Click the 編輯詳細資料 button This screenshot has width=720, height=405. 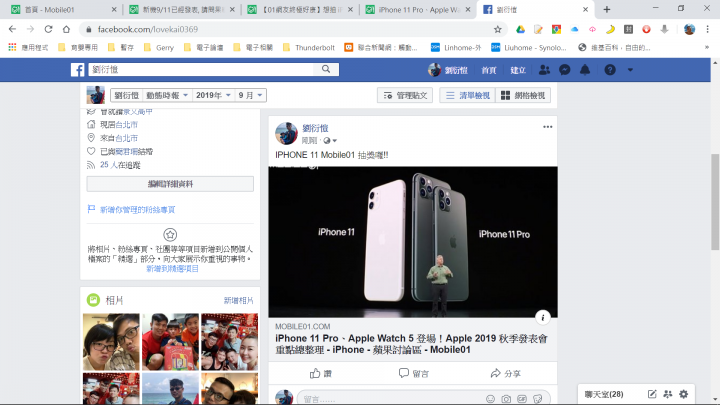coord(170,184)
